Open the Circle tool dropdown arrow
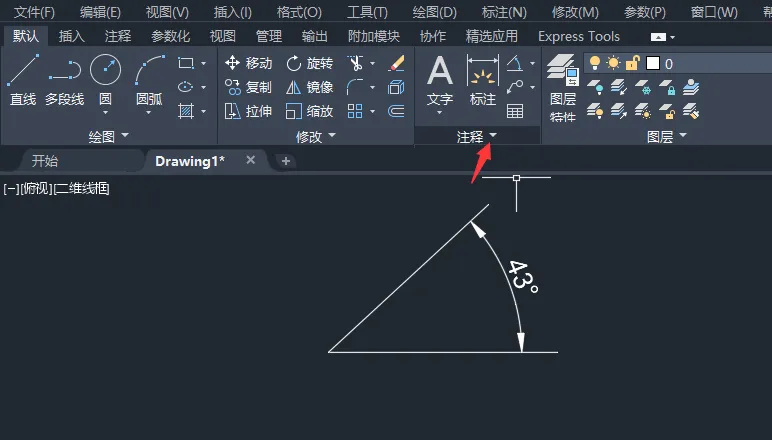 (105, 113)
